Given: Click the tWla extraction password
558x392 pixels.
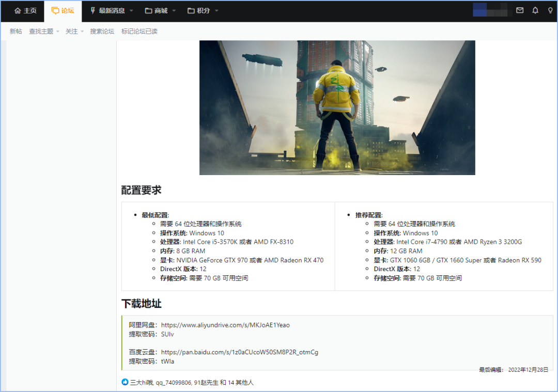Looking at the screenshot, I should [x=167, y=361].
